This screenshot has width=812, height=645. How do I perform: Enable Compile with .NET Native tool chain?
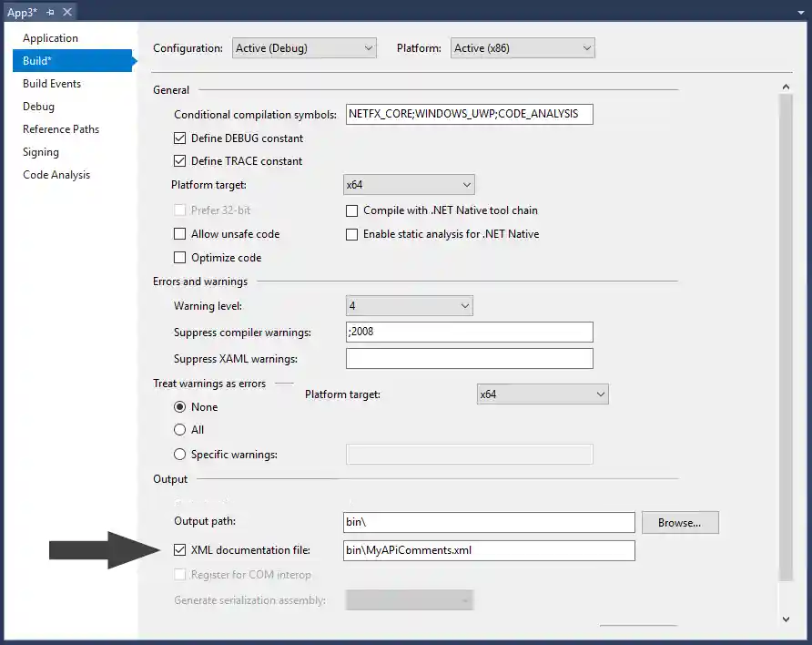tap(352, 210)
